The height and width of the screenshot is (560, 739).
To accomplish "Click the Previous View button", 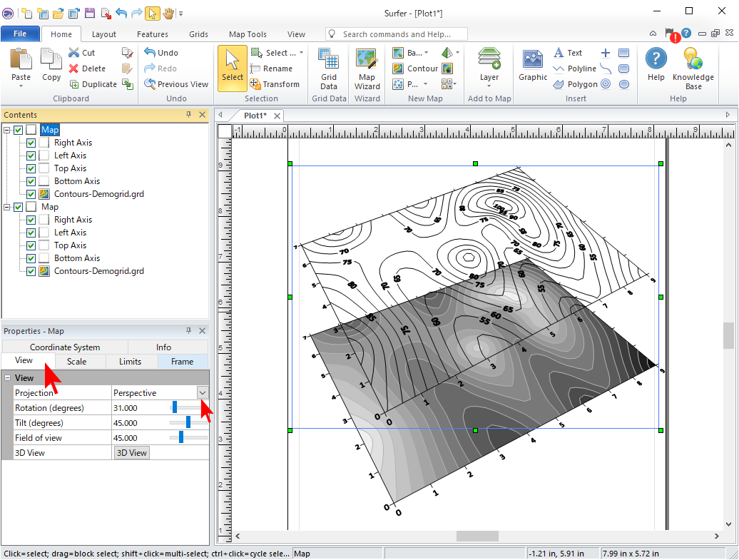I will (x=176, y=84).
